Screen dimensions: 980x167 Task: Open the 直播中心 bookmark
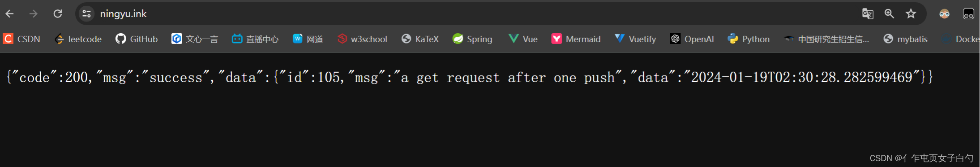pyautogui.click(x=255, y=39)
